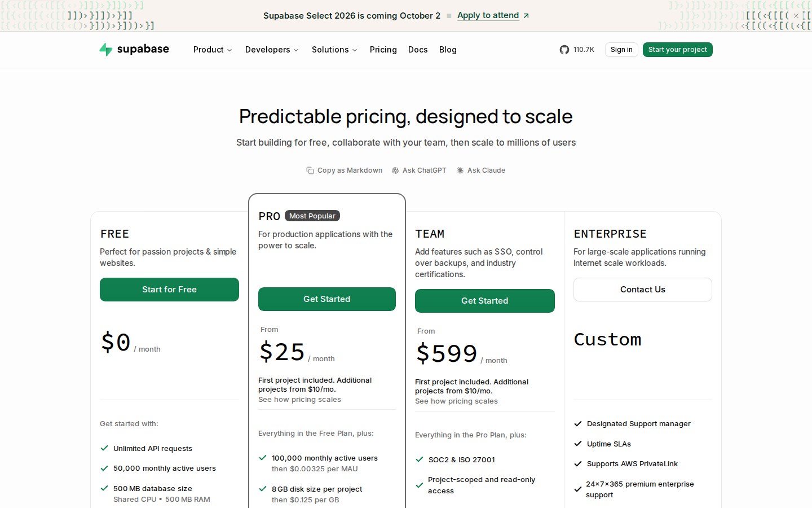Click the Claude starburst icon
The width and height of the screenshot is (812, 508).
460,170
